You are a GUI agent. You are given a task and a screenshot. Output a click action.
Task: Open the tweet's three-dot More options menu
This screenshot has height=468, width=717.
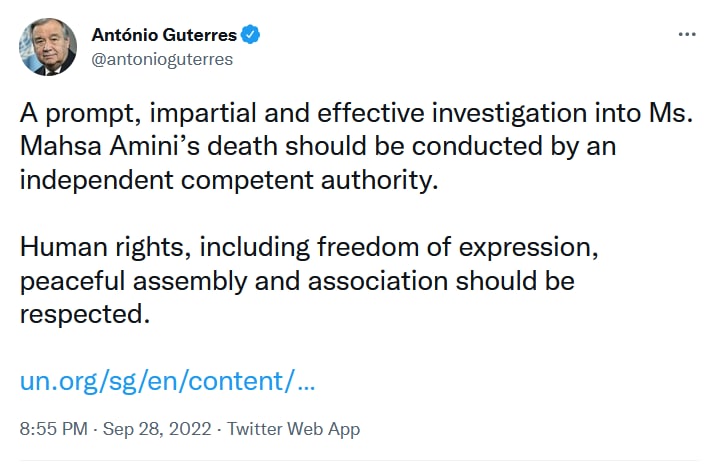click(686, 34)
